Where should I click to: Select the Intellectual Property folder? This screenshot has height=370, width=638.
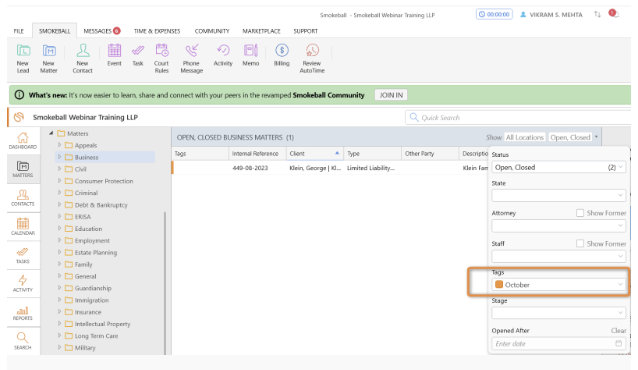(102, 324)
